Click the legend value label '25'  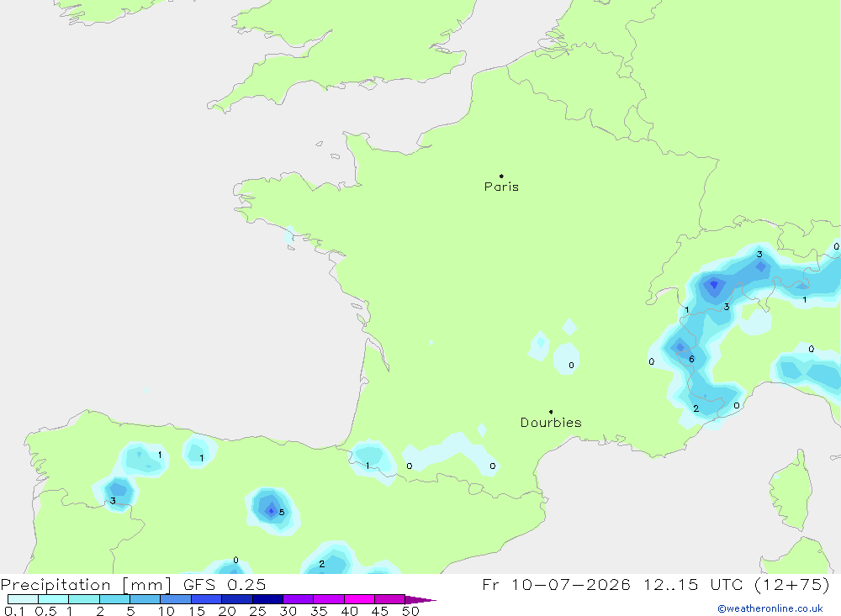[258, 611]
